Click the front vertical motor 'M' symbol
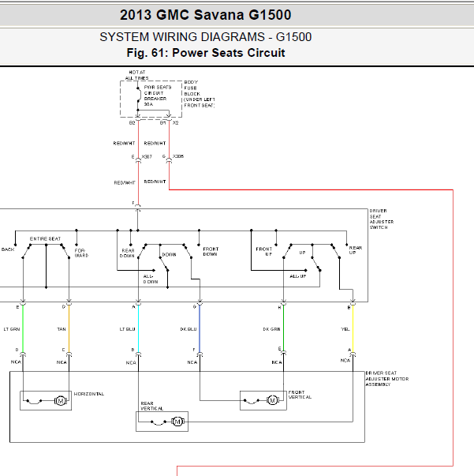This screenshot has height=476, width=474. (272, 400)
